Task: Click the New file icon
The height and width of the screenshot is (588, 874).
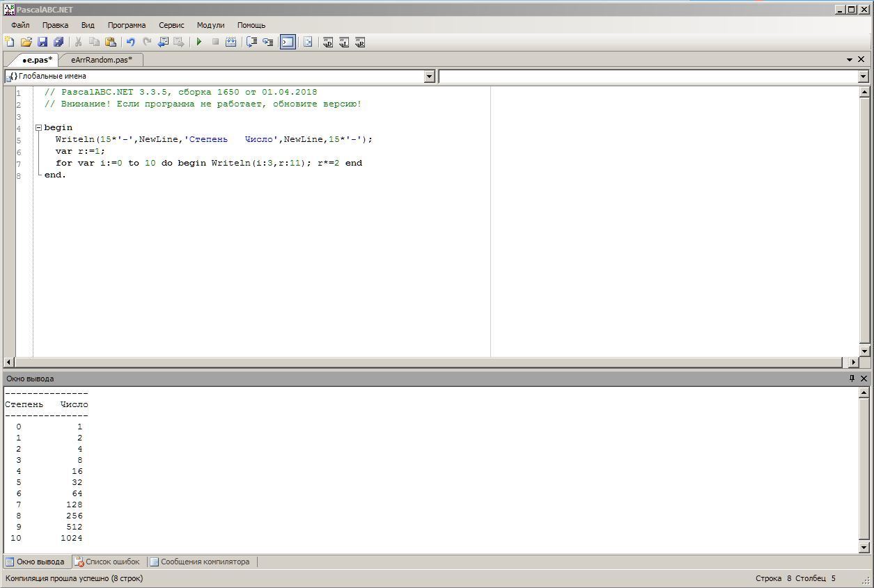Action: tap(10, 42)
